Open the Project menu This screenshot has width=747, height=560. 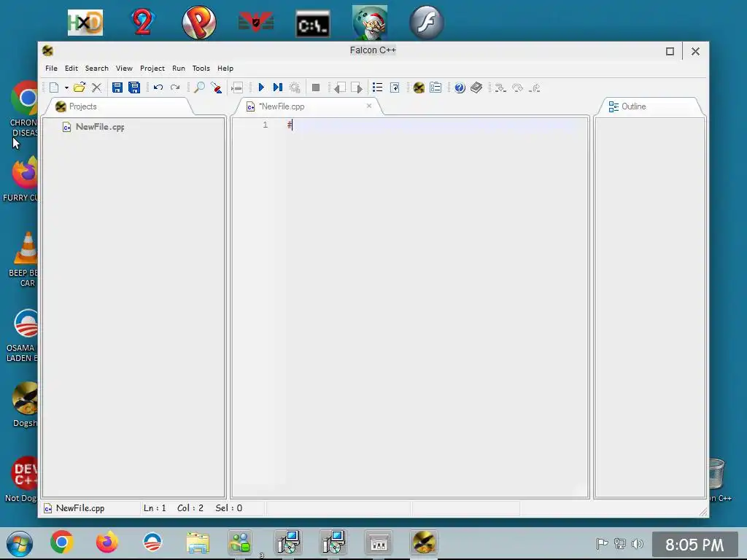pos(152,68)
